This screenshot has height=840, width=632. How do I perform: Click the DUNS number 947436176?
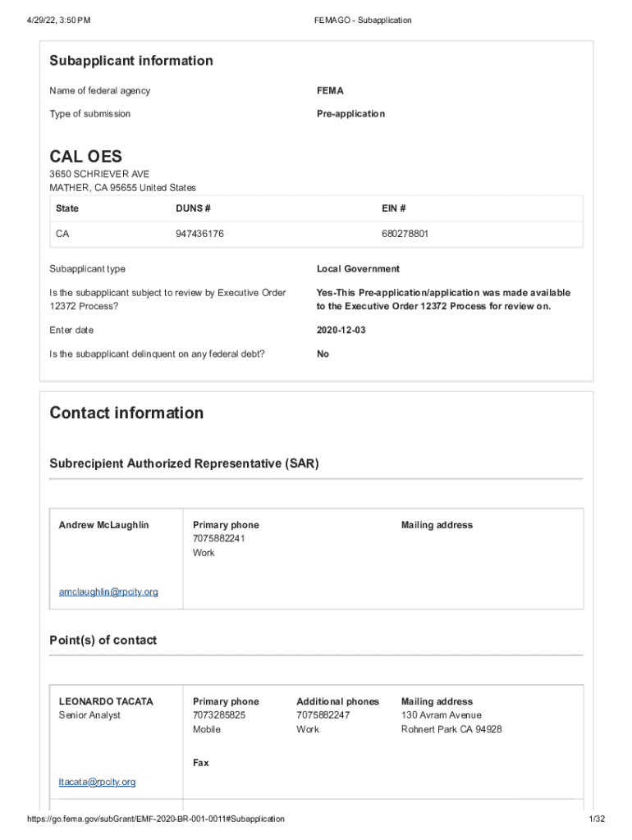click(x=199, y=234)
